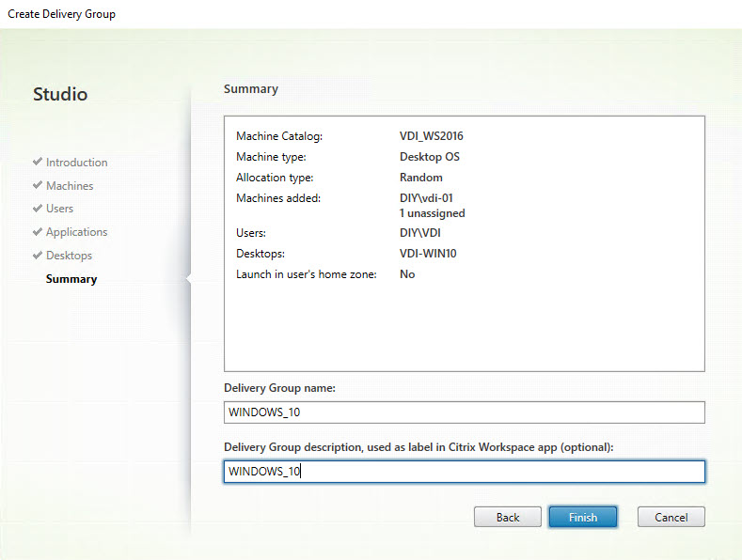The image size is (742, 560).
Task: Click the checkmark icon beside Machines
Action: (38, 186)
